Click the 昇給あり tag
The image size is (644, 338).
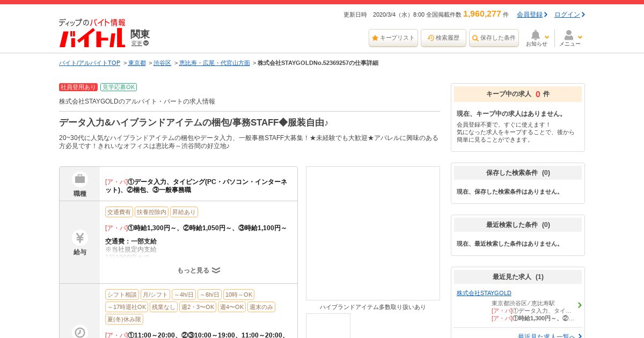tap(184, 212)
